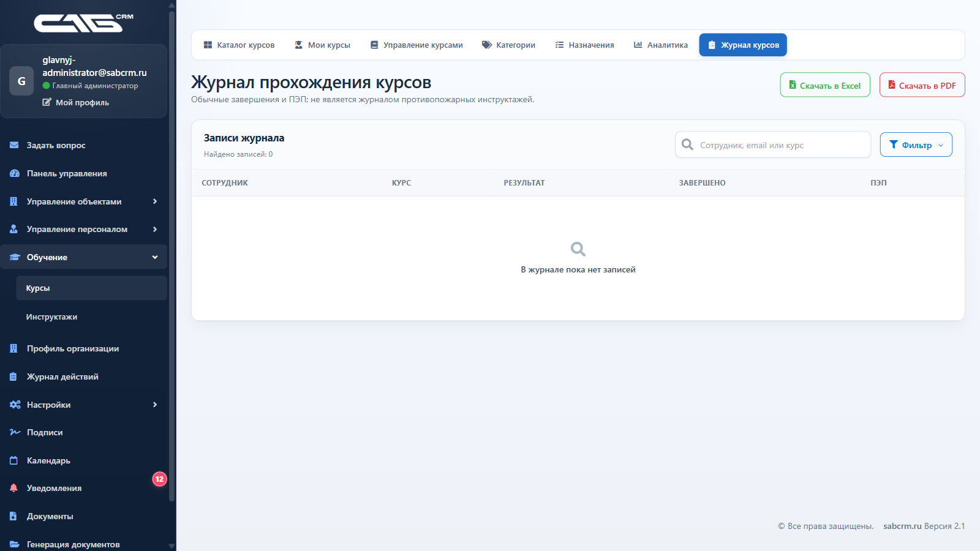Click the book icon of Управление курсами

pyautogui.click(x=374, y=45)
